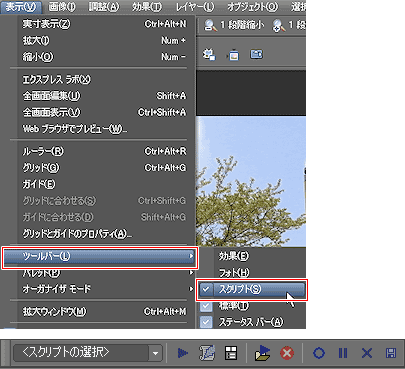Run the selected script
405x369 pixels.
click(x=182, y=353)
